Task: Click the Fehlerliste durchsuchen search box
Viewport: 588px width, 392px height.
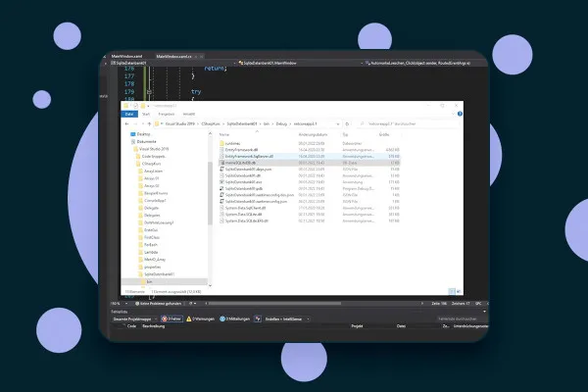Action: pos(462,318)
